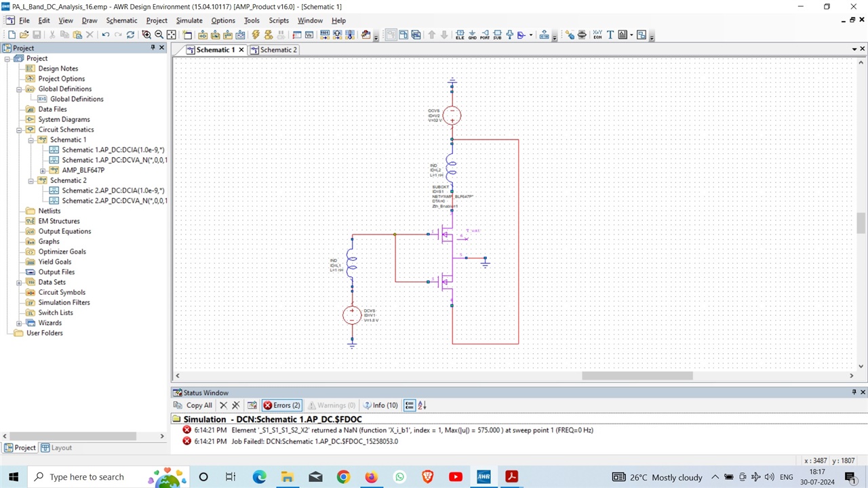Image resolution: width=868 pixels, height=488 pixels.
Task: Toggle Info (10) filter in Status Window
Action: click(x=380, y=405)
